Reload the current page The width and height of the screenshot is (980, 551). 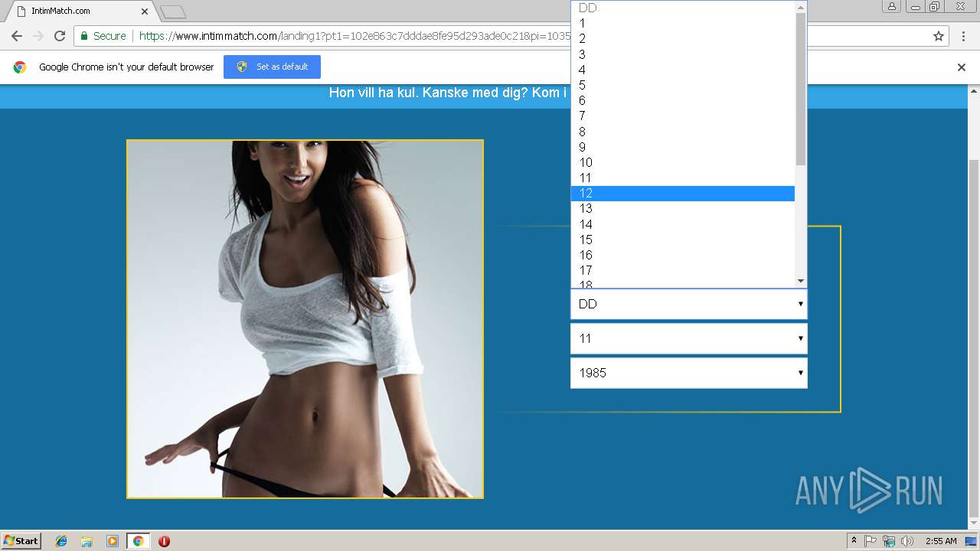coord(60,36)
